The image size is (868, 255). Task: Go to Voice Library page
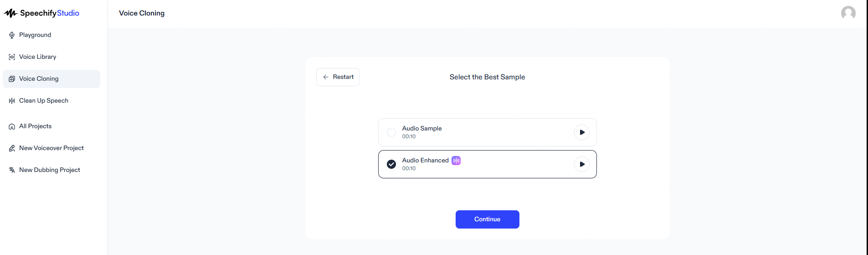tap(38, 57)
